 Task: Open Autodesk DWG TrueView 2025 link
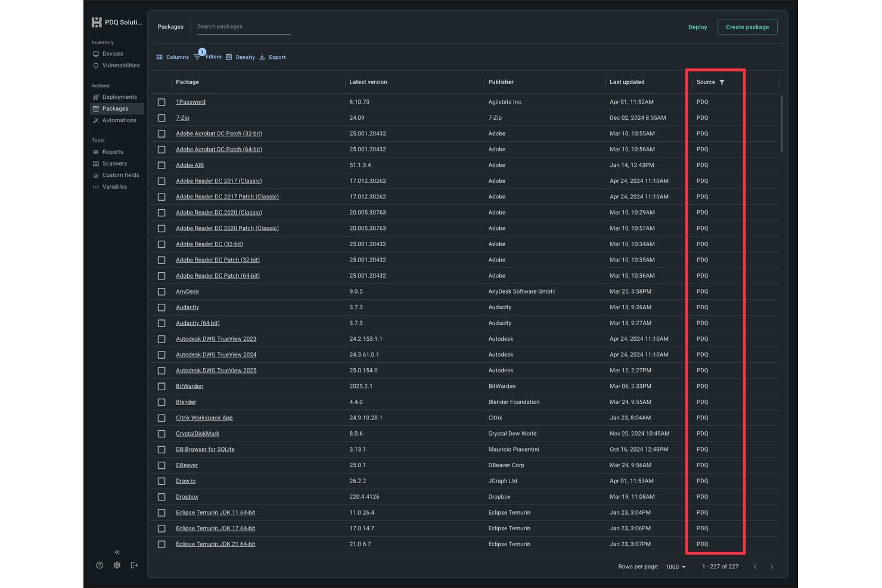click(x=216, y=371)
